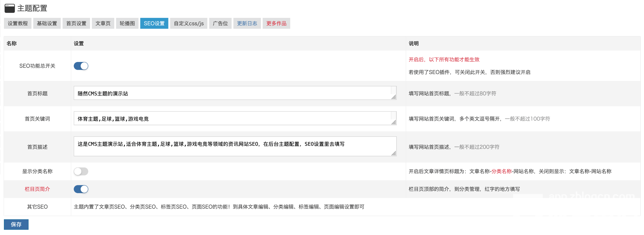Turn off the SEO功能总开关 switch
644x235 pixels.
[x=81, y=66]
